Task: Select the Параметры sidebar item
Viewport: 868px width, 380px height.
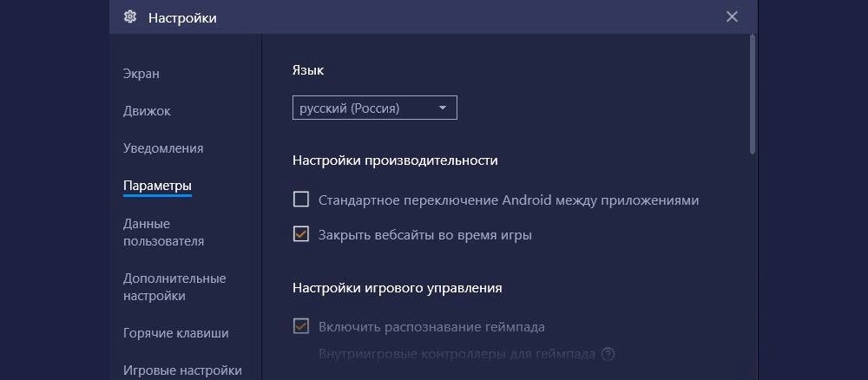Action: pos(157,186)
